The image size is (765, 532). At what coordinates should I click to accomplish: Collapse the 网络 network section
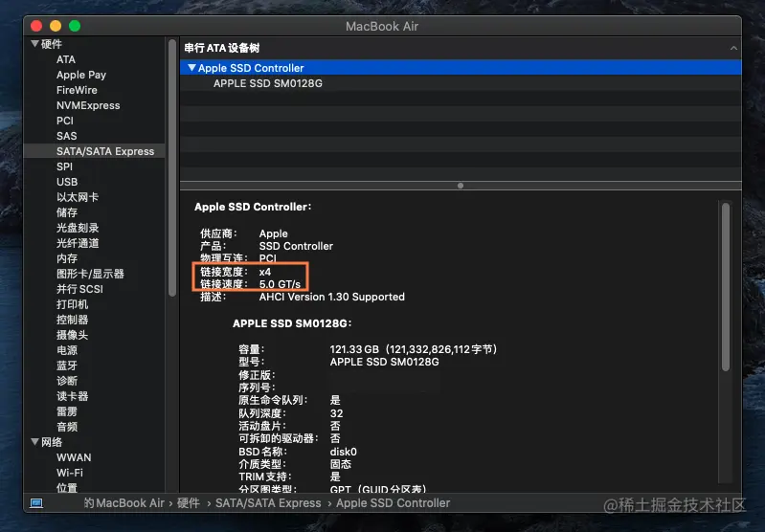point(34,442)
